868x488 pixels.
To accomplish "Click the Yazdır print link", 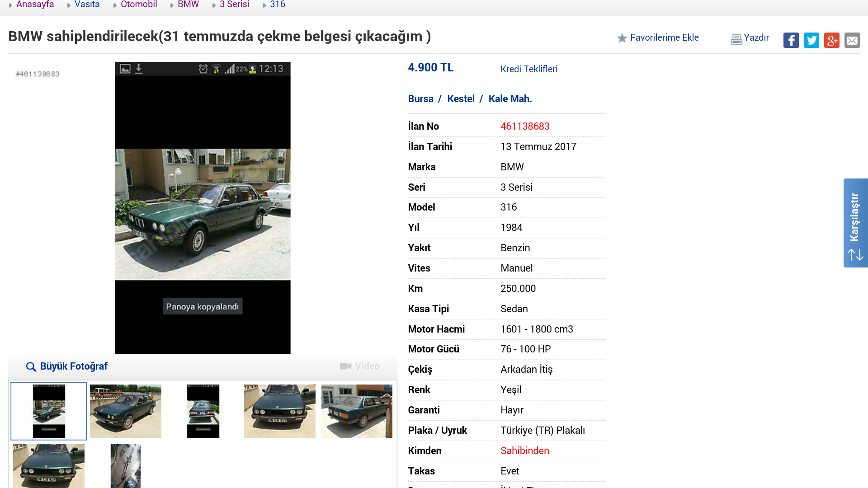I will [x=756, y=38].
